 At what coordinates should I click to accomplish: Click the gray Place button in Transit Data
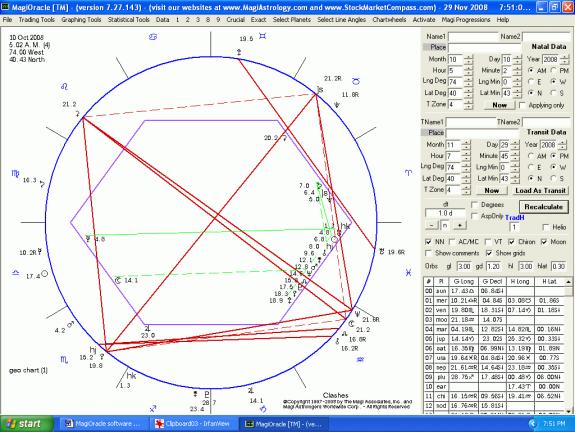[433, 133]
